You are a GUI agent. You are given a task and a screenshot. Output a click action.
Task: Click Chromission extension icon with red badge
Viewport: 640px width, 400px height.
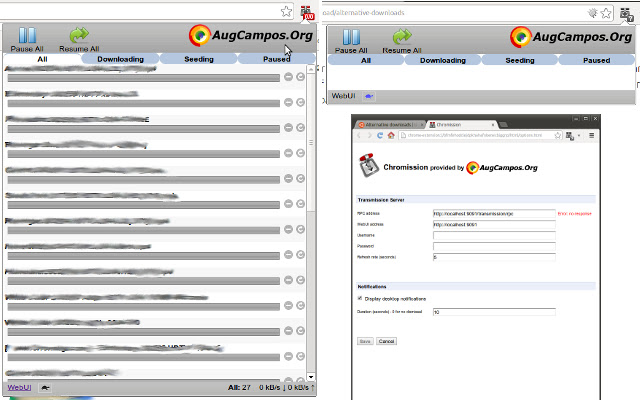(307, 13)
